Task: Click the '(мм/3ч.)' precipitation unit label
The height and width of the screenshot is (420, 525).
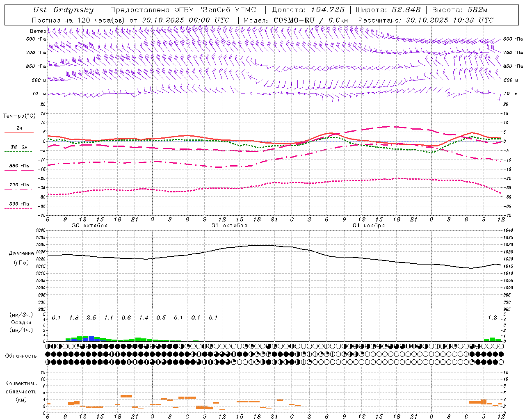Action: click(x=21, y=315)
